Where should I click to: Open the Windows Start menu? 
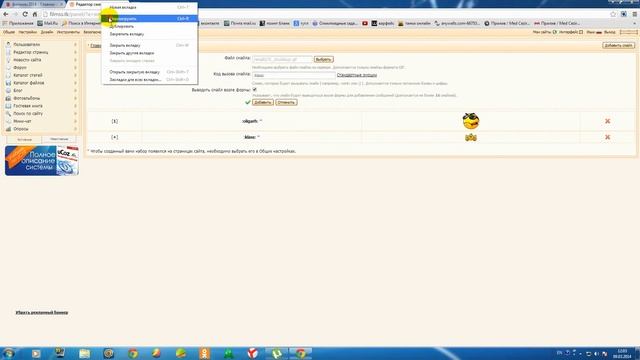9,353
